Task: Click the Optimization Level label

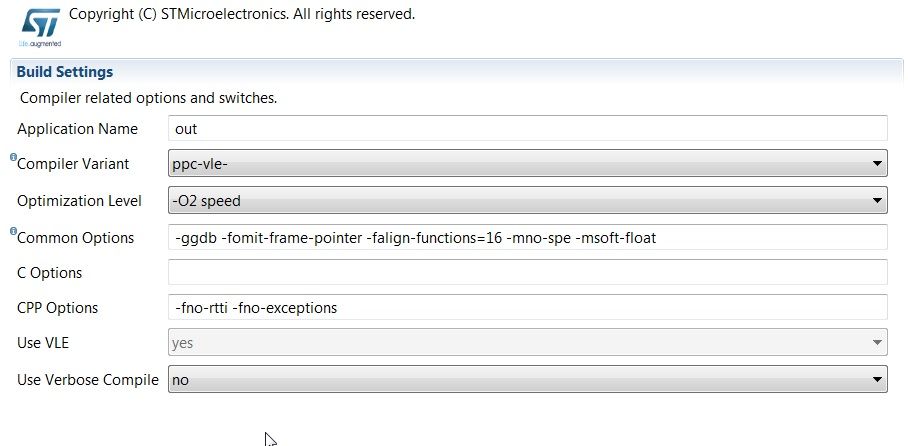Action: tap(79, 201)
